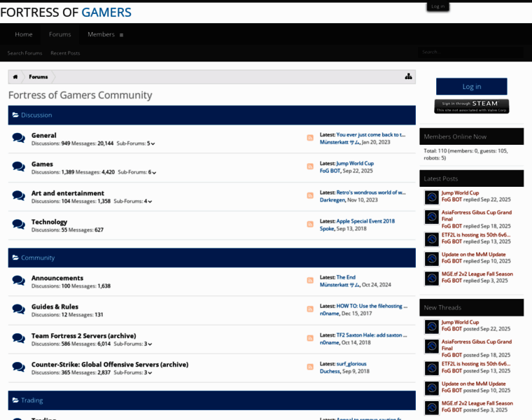The width and height of the screenshot is (532, 420).
Task: Click FoG BOT avatar by Latest Posts Jump World Cup
Action: [x=432, y=197]
